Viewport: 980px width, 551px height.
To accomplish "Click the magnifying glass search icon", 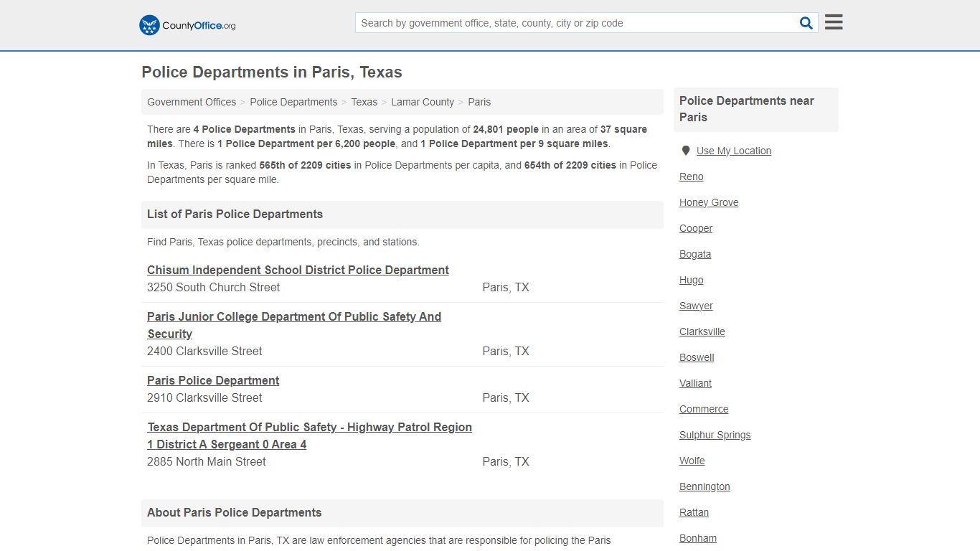I will pyautogui.click(x=806, y=23).
